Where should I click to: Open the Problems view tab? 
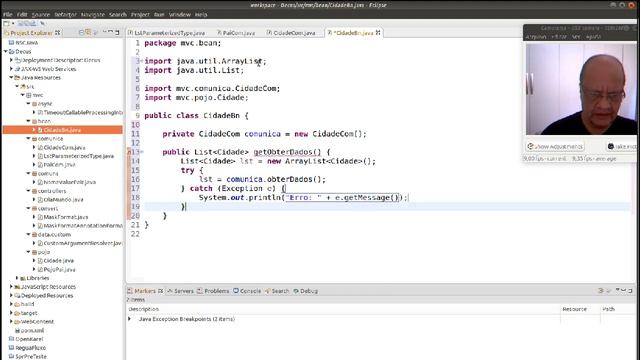tap(213, 291)
